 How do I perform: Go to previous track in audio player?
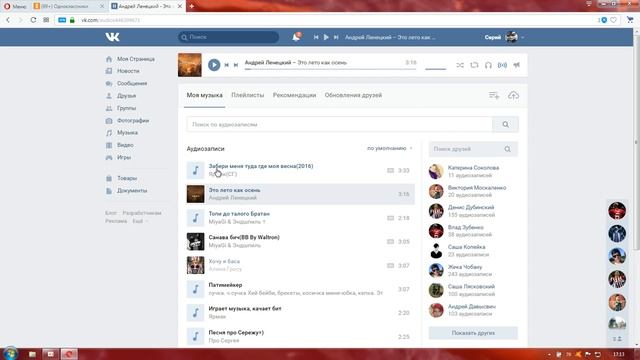coord(227,65)
